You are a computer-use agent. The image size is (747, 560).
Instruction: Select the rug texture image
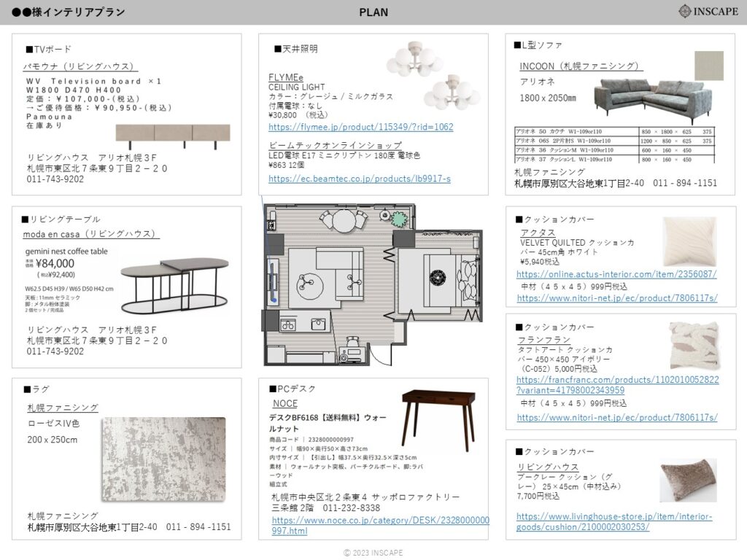coord(163,459)
